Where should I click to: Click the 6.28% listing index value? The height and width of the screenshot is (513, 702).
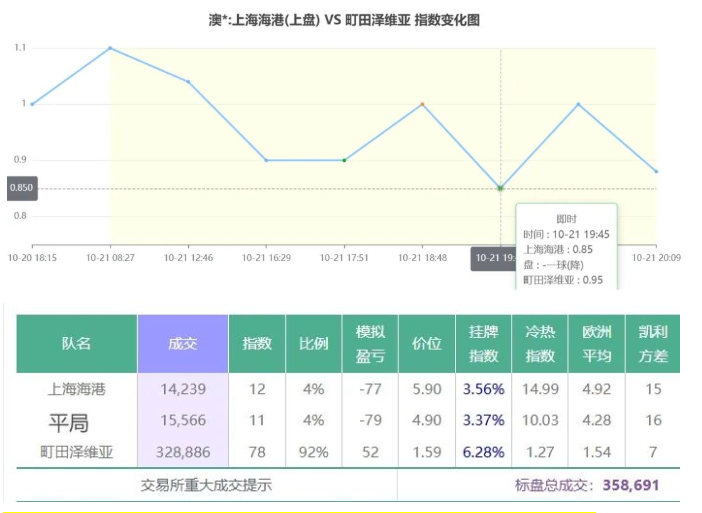point(483,452)
